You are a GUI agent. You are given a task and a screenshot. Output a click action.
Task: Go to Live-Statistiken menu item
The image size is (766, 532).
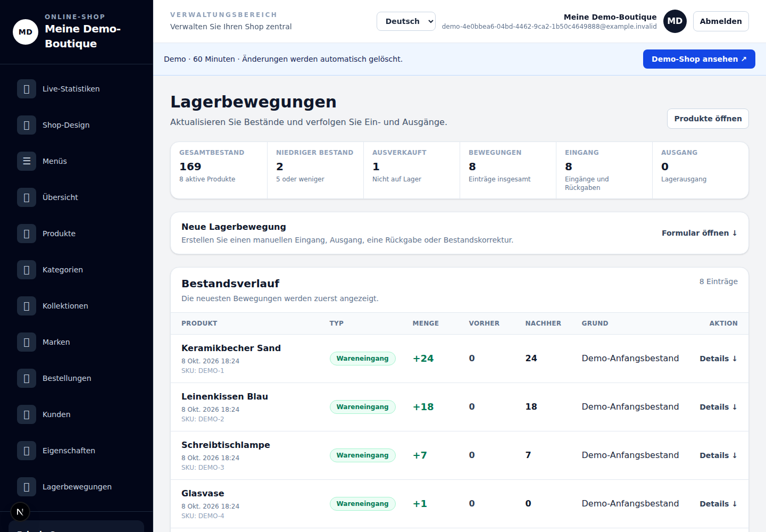click(77, 89)
